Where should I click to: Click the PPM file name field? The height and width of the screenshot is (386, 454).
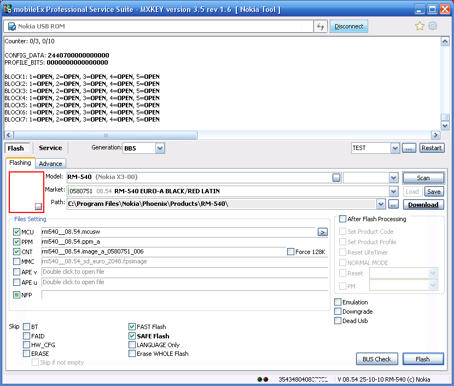[185, 242]
